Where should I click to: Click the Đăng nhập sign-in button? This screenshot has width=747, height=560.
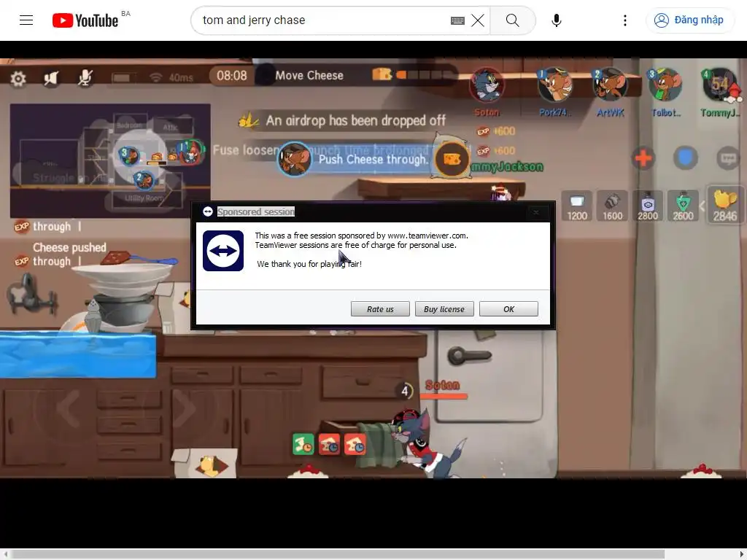[x=690, y=20]
